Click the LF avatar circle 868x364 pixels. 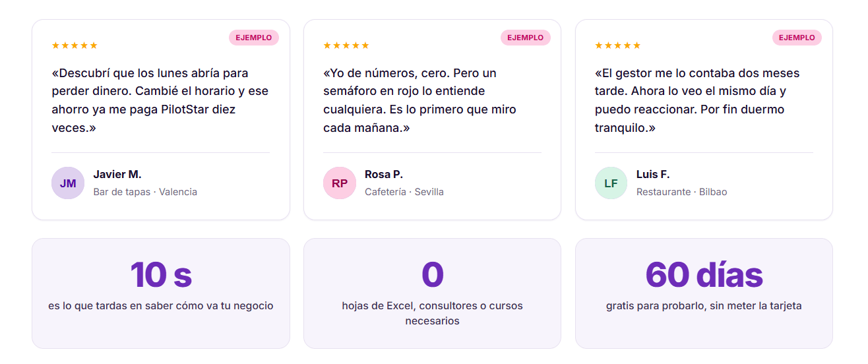[611, 183]
